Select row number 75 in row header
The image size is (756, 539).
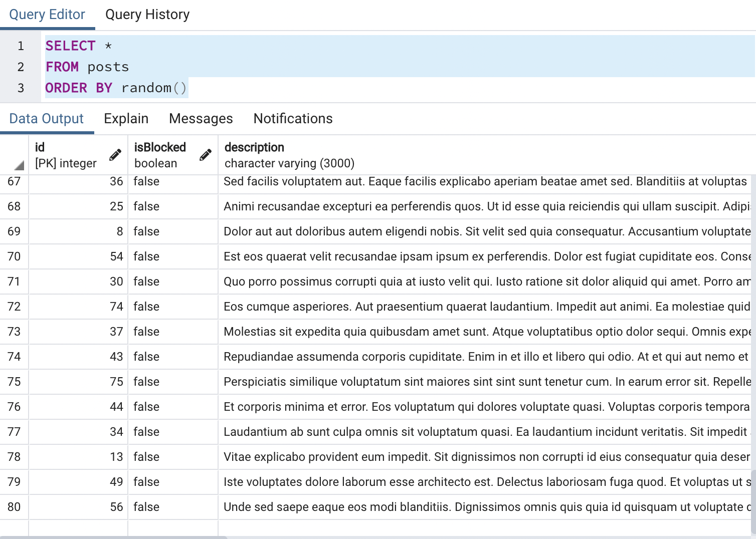click(14, 382)
